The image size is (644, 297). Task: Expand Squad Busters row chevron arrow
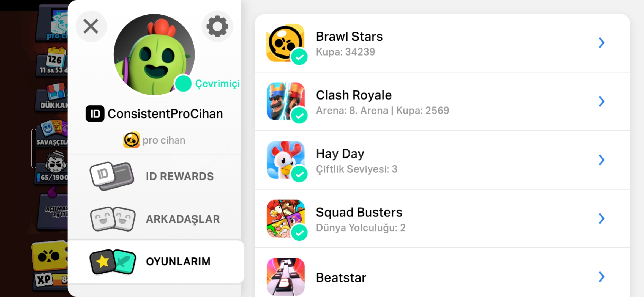(602, 218)
